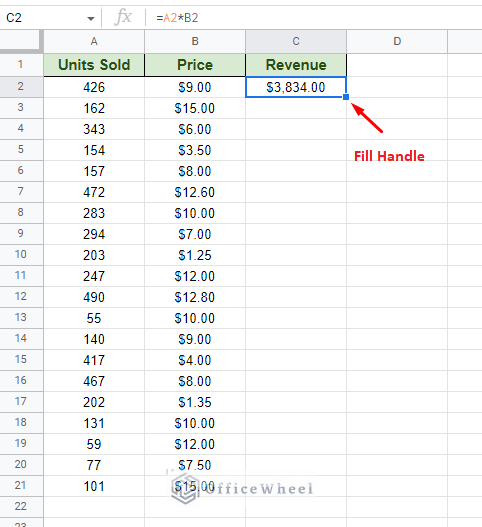
Task: Select row 2 header
Action: click(21, 87)
